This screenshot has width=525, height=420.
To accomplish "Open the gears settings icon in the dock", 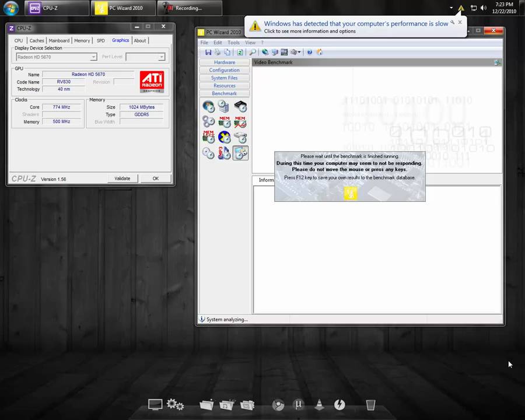I will [175, 405].
